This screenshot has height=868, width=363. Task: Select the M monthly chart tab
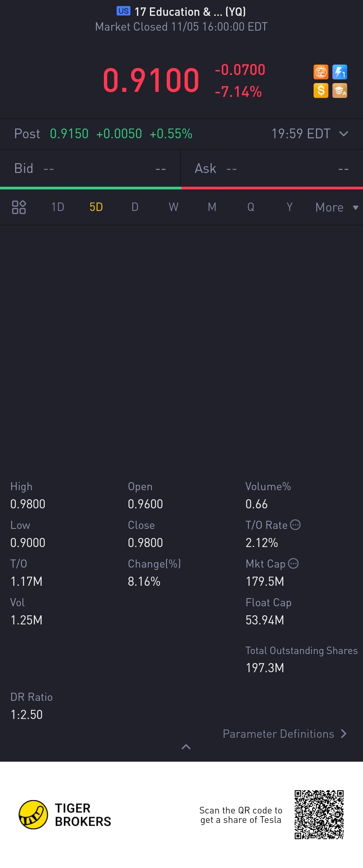(x=212, y=207)
